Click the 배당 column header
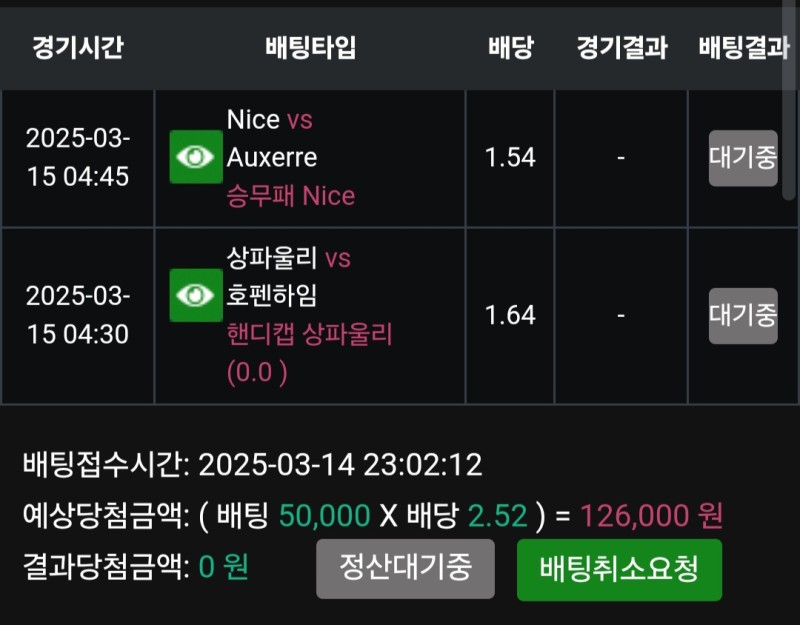The height and width of the screenshot is (625, 800). (x=510, y=48)
